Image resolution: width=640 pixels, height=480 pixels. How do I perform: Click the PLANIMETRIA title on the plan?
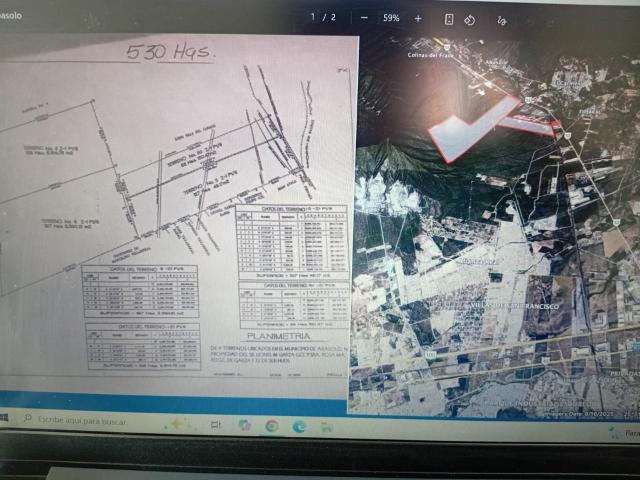[279, 336]
